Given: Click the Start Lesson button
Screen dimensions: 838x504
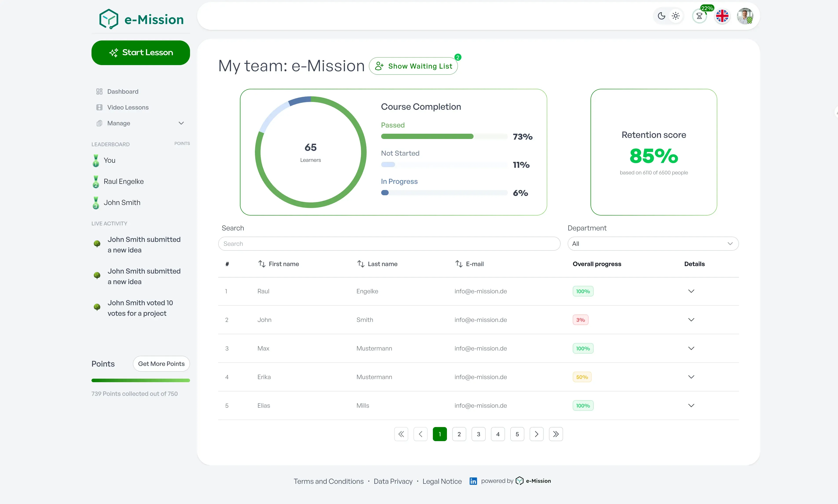Looking at the screenshot, I should point(141,53).
